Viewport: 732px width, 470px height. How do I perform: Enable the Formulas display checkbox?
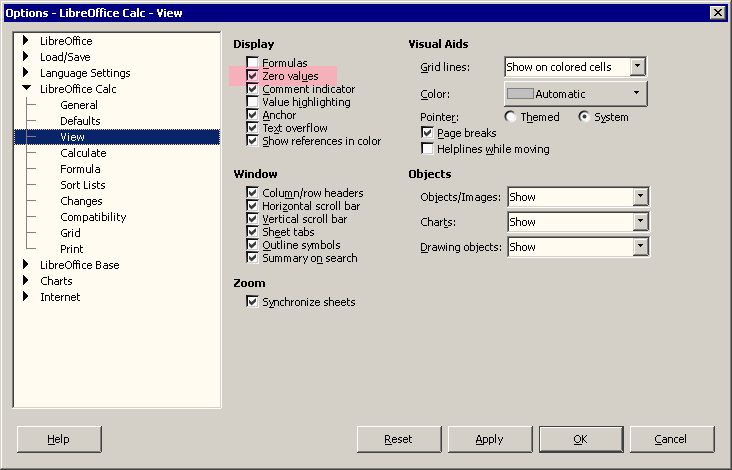(x=253, y=63)
